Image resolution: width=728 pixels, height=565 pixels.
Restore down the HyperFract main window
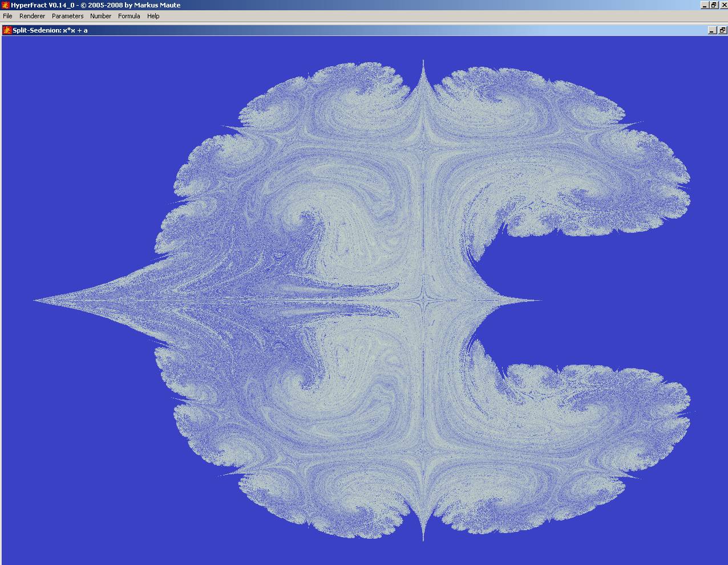pos(713,5)
